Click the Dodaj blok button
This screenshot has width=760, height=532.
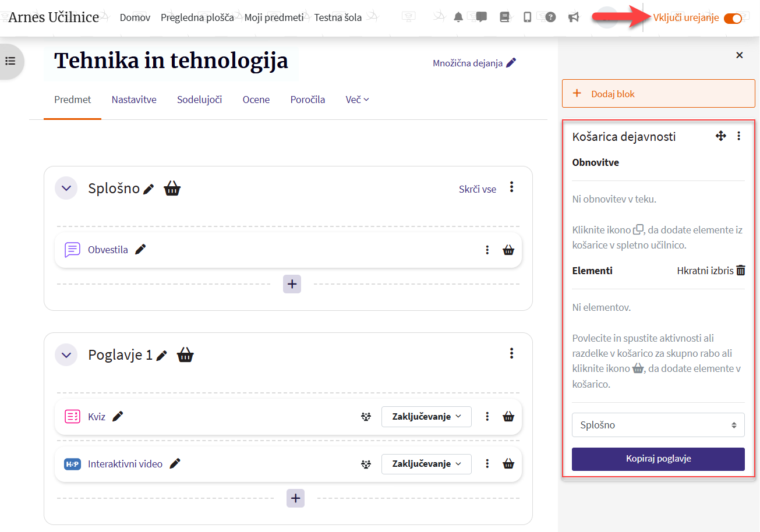tap(658, 94)
